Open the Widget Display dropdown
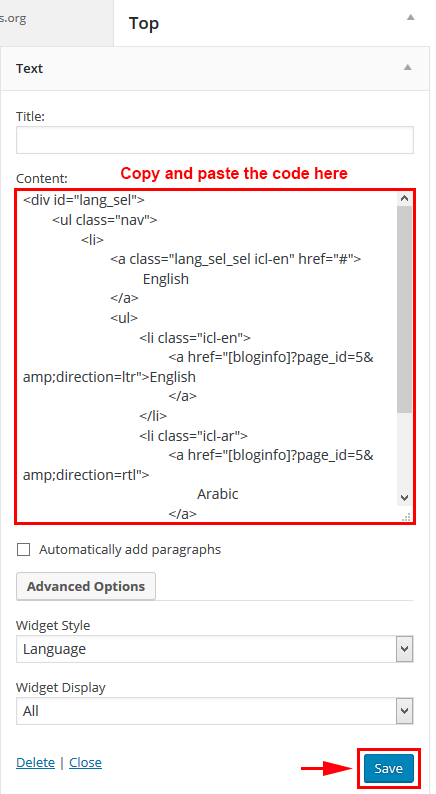The height and width of the screenshot is (794, 436). [x=215, y=711]
